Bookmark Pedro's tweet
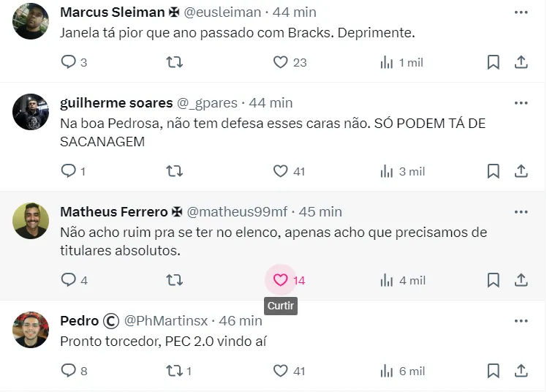 pos(494,371)
